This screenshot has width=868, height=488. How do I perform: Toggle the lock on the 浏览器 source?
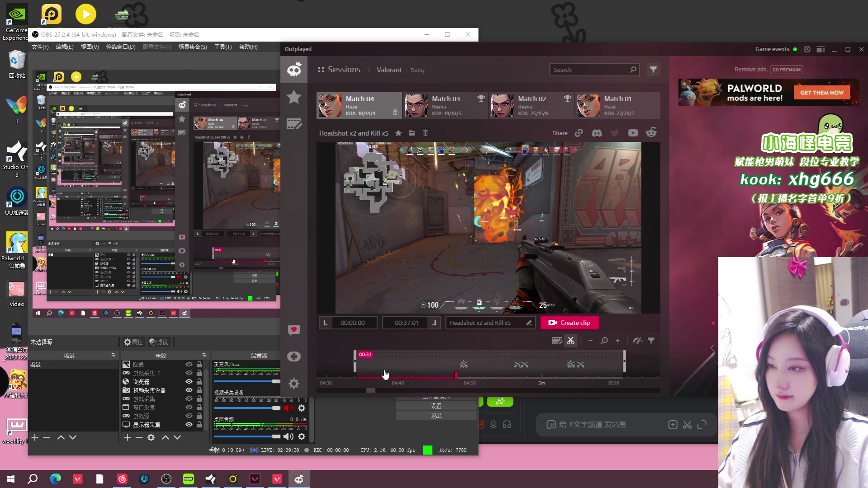tap(199, 381)
